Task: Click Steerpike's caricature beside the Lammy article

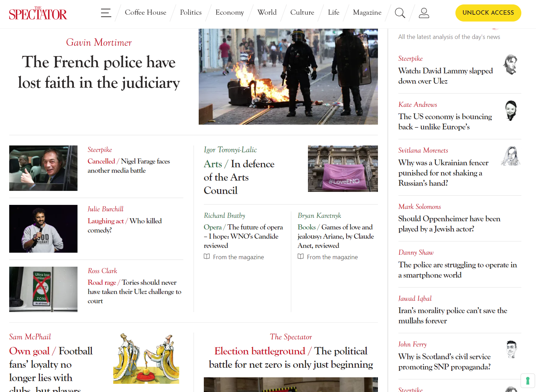Action: click(x=511, y=65)
